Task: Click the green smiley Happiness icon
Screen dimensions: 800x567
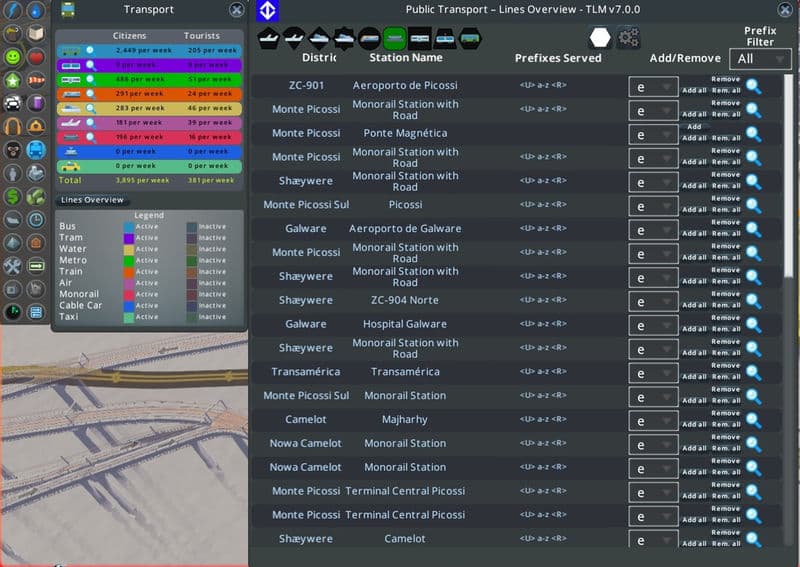Action: coord(13,57)
